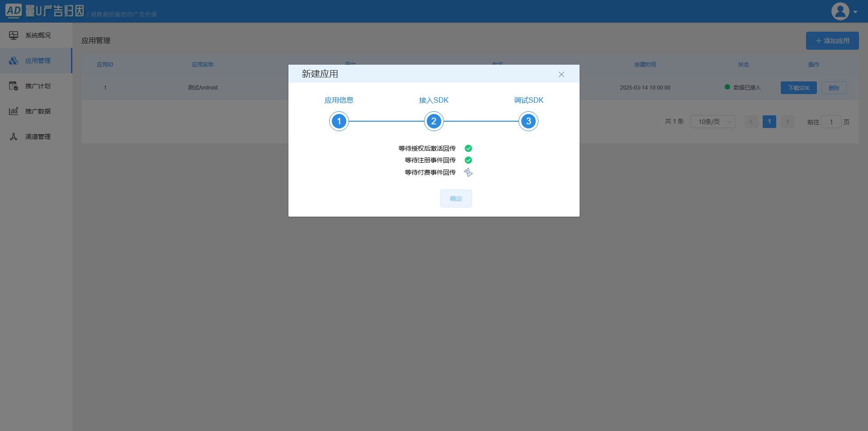Click the 推广数据 chart icon in sidebar
868x431 pixels.
pyautogui.click(x=14, y=111)
